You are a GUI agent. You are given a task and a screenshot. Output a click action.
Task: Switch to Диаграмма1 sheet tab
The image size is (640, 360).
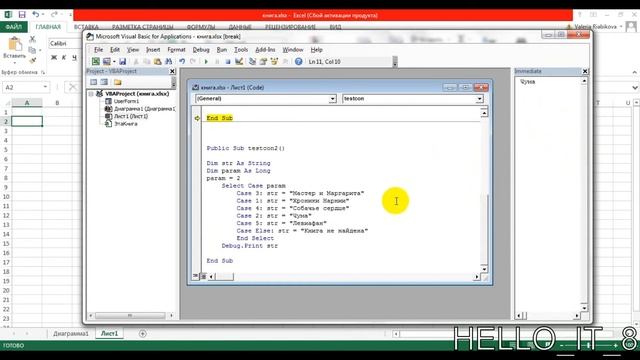pos(71,333)
